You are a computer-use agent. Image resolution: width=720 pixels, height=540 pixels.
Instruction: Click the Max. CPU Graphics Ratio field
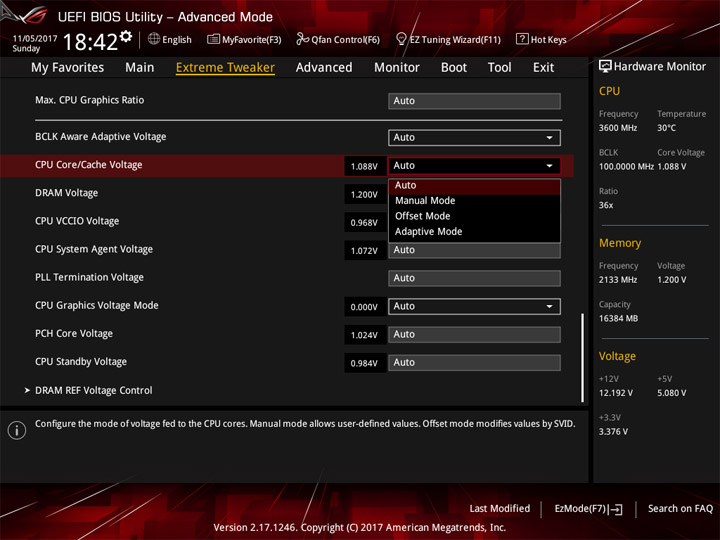474,101
